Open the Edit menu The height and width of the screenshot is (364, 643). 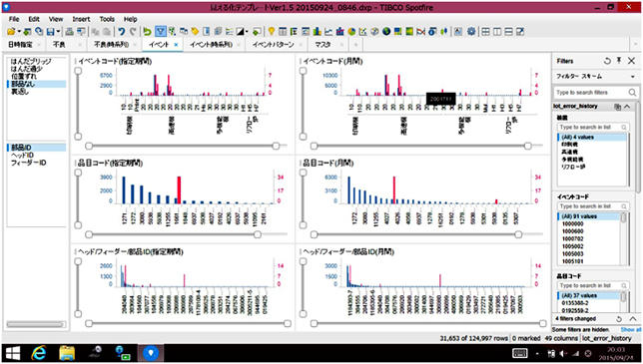tap(34, 19)
